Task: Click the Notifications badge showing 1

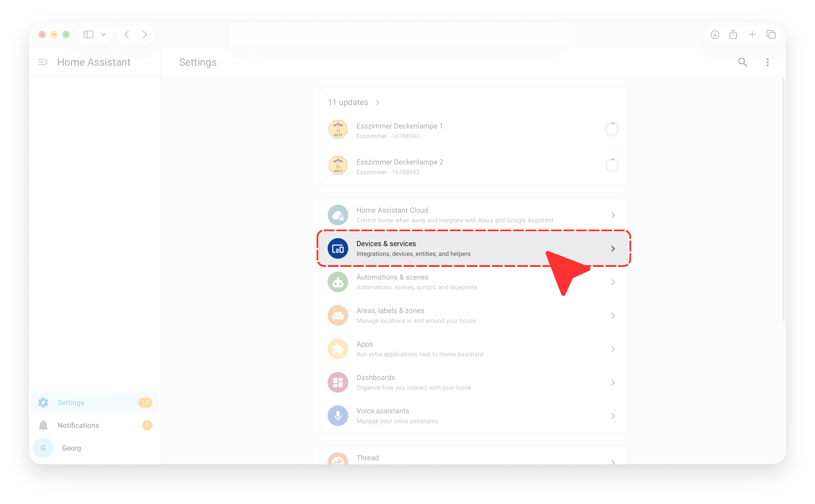Action: click(x=147, y=425)
